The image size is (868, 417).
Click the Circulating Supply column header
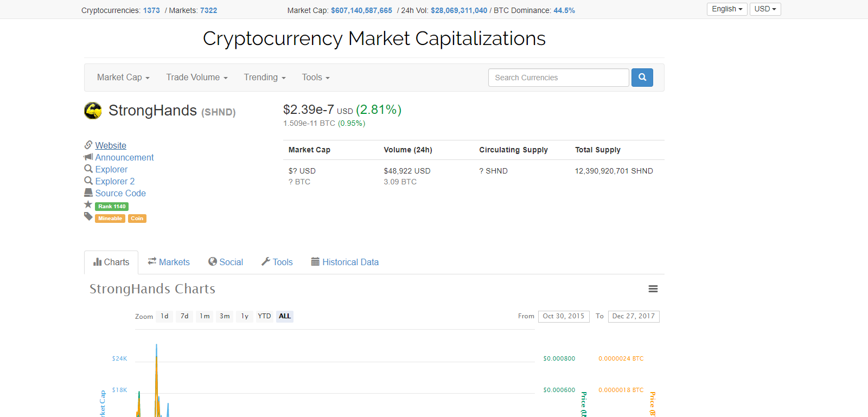coord(513,150)
